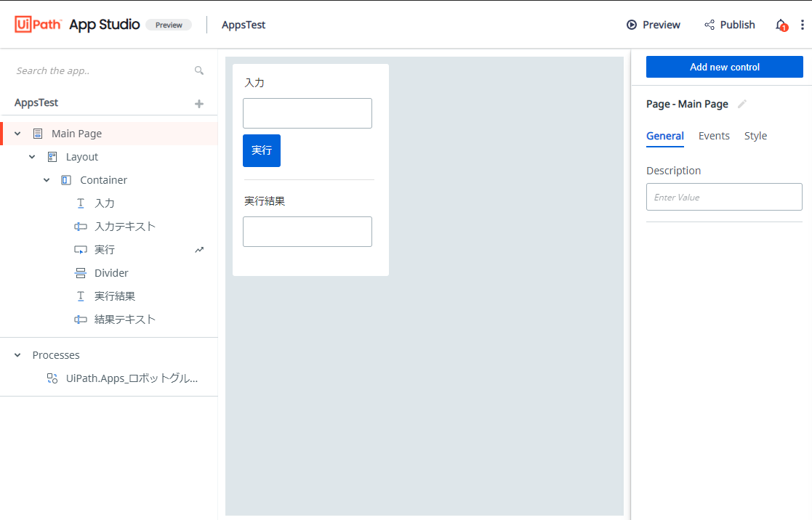
Task: Select 実行 item in tree
Action: (x=105, y=250)
